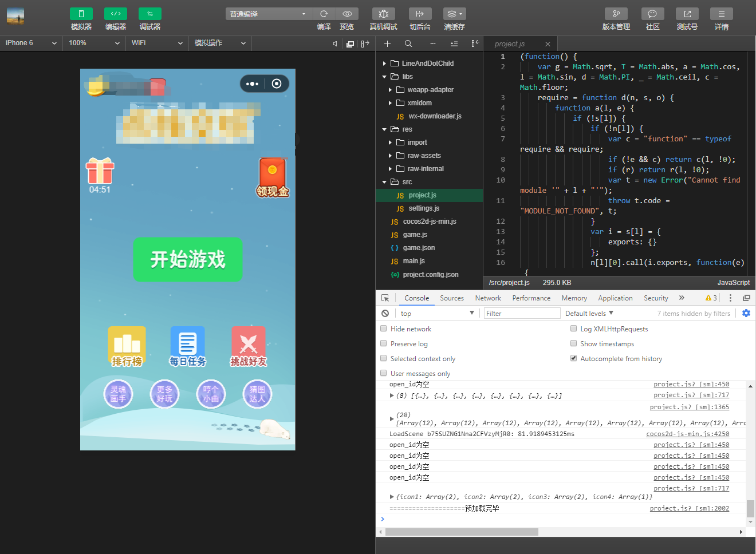Screen dimensions: 756x554
Task: Open version management icon
Action: [616, 14]
